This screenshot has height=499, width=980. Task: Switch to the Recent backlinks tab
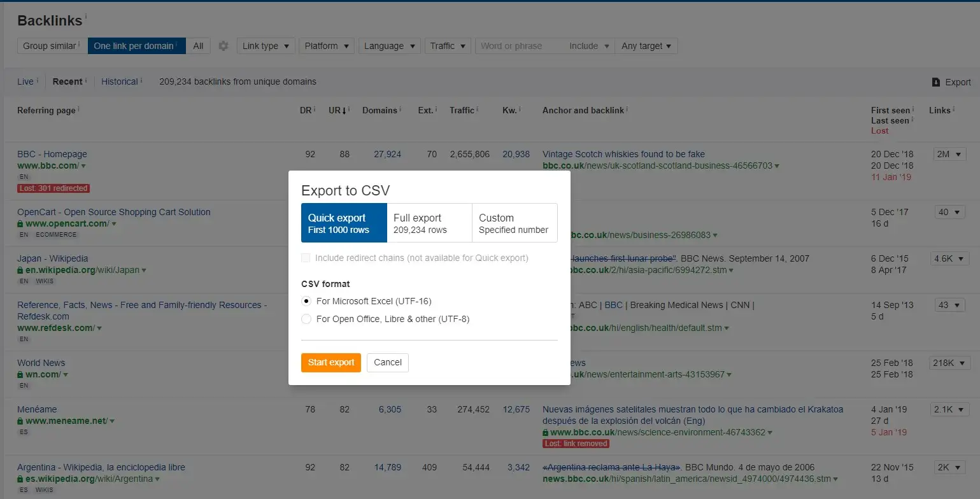point(67,81)
